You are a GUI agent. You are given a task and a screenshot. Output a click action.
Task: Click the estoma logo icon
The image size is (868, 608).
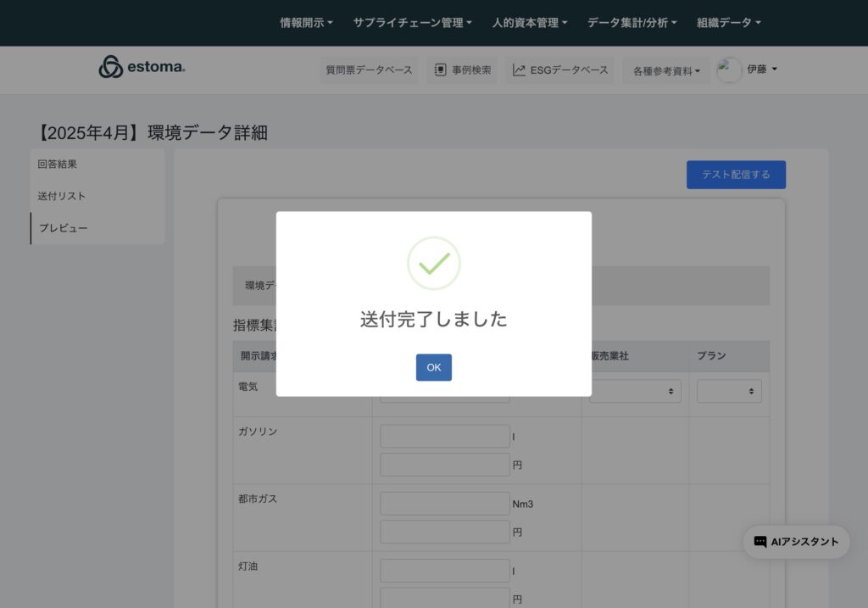tap(110, 67)
